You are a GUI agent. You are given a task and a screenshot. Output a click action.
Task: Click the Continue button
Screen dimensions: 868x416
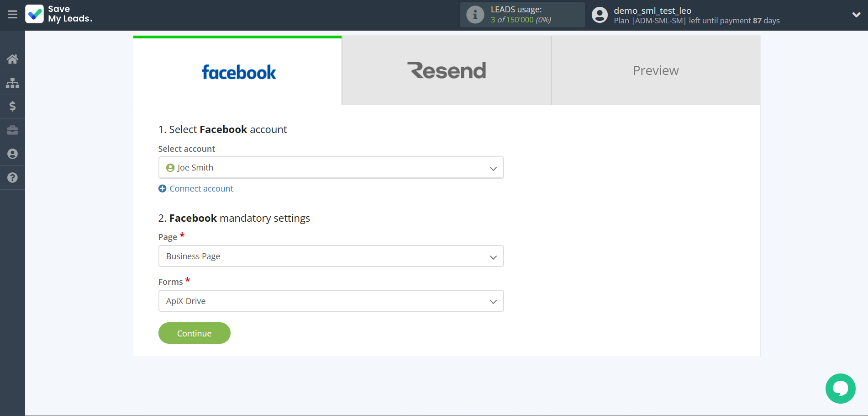194,333
